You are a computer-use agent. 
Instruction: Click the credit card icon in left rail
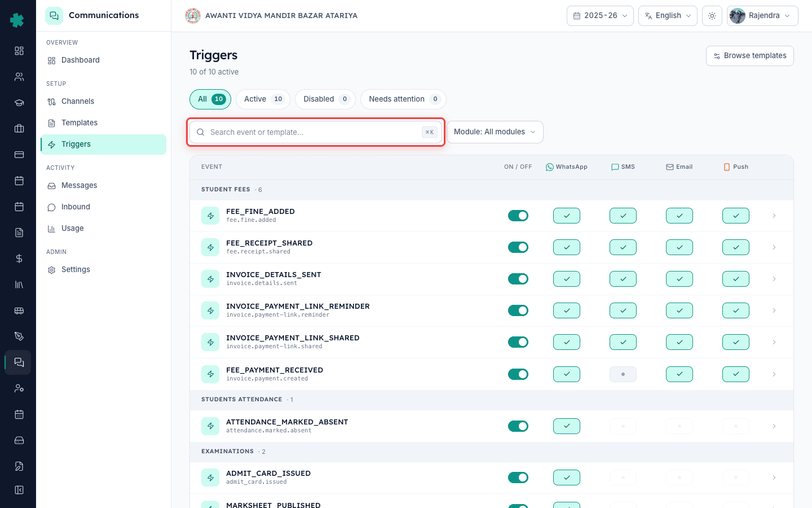tap(19, 155)
